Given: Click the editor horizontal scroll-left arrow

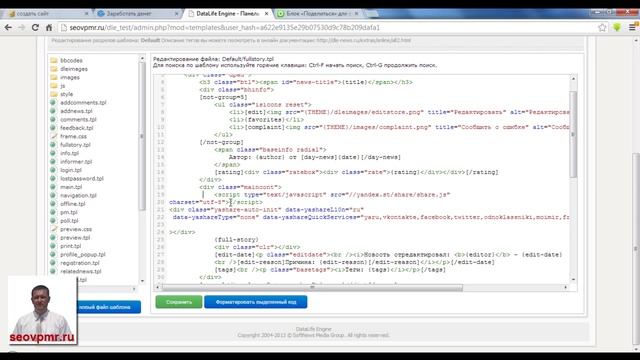Looking at the screenshot, I should pyautogui.click(x=158, y=287).
